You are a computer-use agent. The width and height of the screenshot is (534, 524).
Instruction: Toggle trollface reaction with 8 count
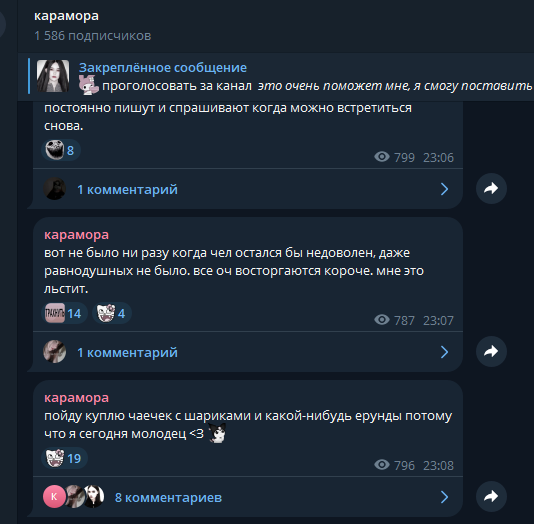pyautogui.click(x=61, y=150)
